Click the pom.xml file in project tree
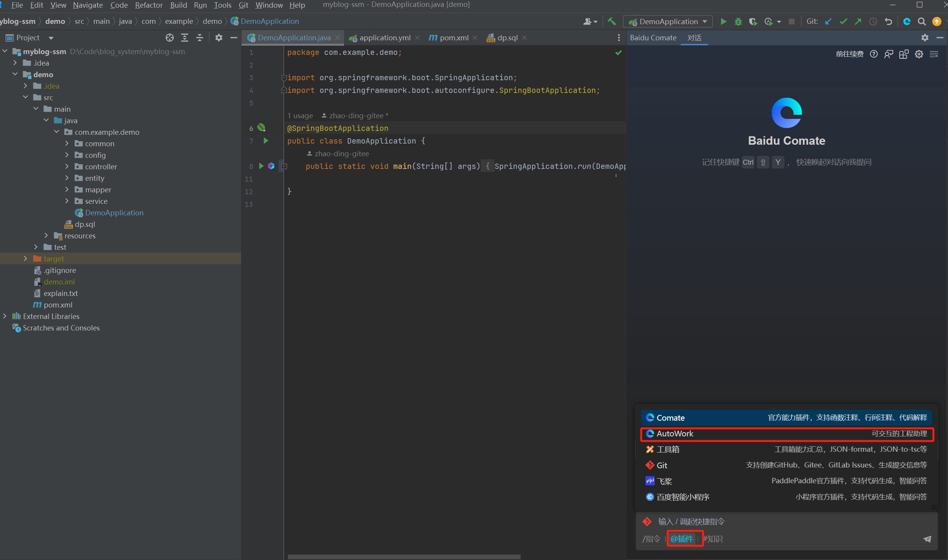Screen dimensions: 948x560 tap(57, 305)
